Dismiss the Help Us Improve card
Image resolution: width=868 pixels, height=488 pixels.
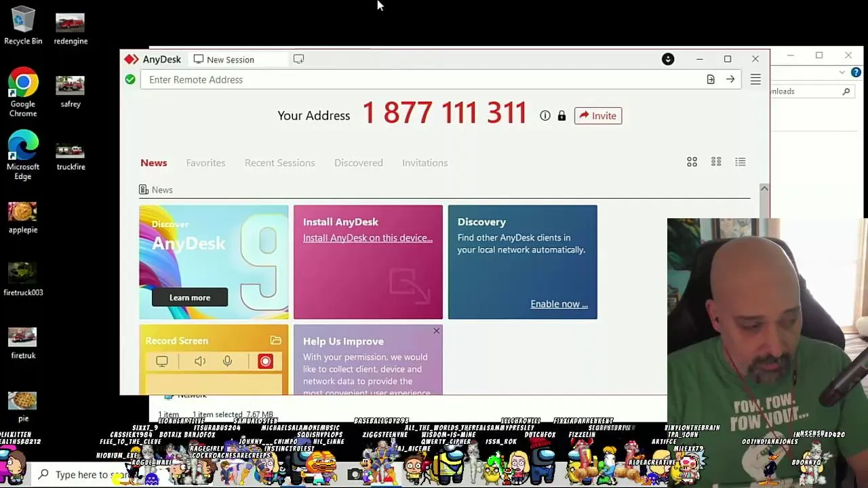tap(437, 331)
